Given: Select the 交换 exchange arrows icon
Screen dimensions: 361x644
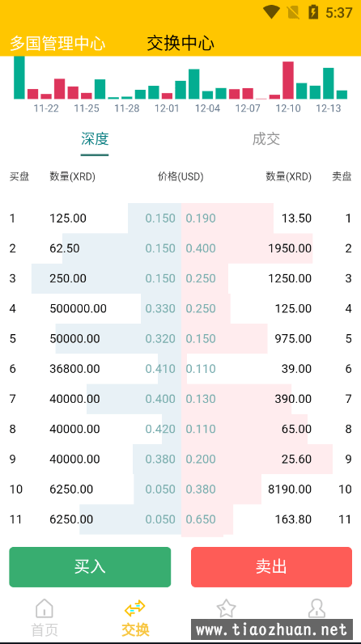Looking at the screenshot, I should 134,608.
